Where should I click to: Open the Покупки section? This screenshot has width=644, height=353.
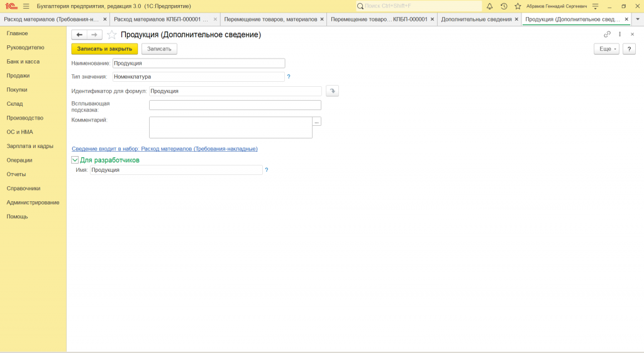point(17,89)
